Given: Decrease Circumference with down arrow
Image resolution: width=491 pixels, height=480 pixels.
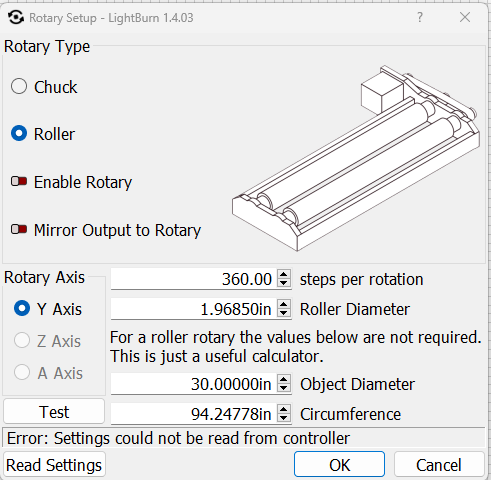Looking at the screenshot, I should point(284,418).
